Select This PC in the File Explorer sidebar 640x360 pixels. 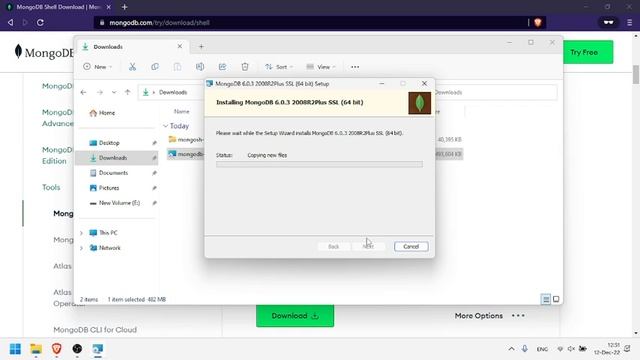(104, 233)
